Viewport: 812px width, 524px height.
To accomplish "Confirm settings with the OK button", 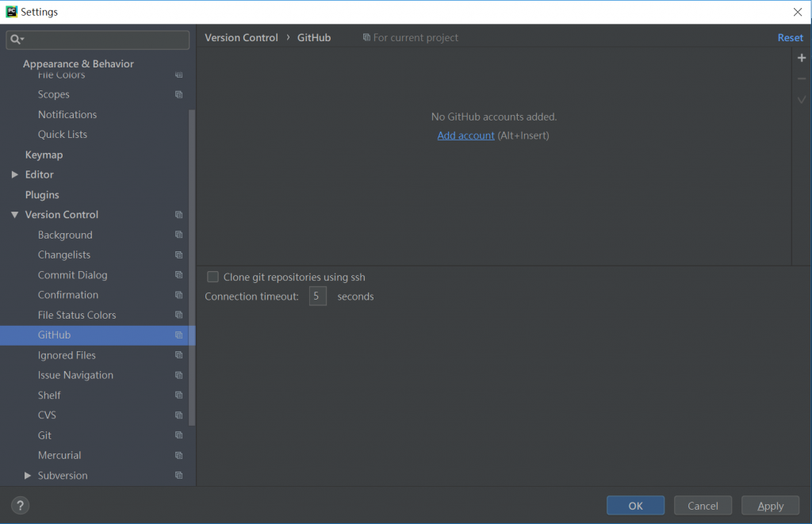I will [x=635, y=505].
